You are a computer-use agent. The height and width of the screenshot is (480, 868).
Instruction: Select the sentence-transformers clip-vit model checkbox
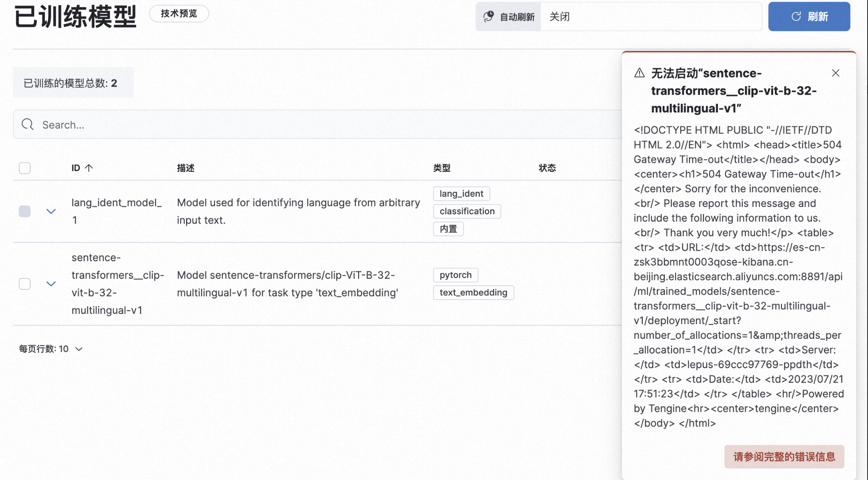pyautogui.click(x=25, y=284)
